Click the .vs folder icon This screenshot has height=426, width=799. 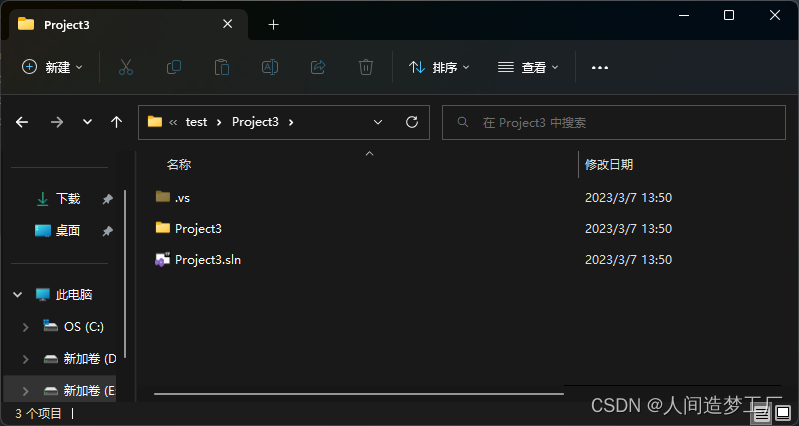pyautogui.click(x=163, y=197)
